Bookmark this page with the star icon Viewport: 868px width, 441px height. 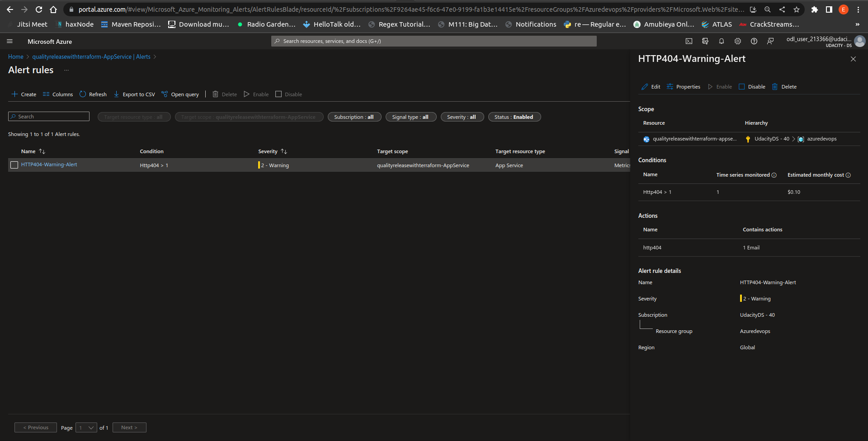(x=797, y=9)
